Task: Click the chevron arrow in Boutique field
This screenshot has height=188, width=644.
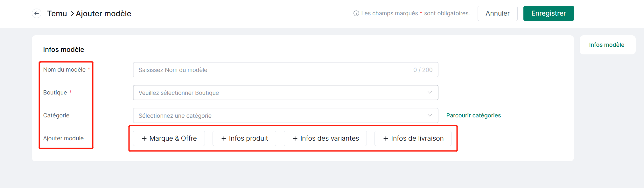Action: [430, 93]
